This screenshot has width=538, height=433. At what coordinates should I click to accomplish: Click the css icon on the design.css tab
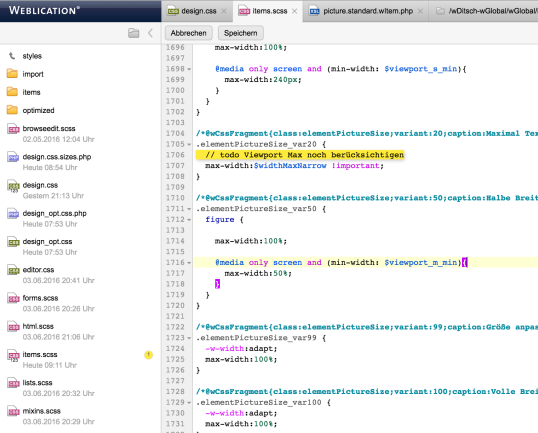(173, 11)
